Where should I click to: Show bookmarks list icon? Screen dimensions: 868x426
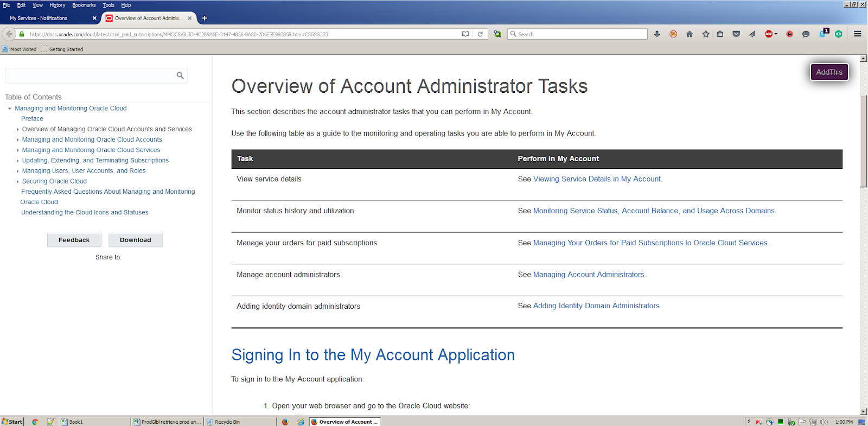(x=720, y=34)
